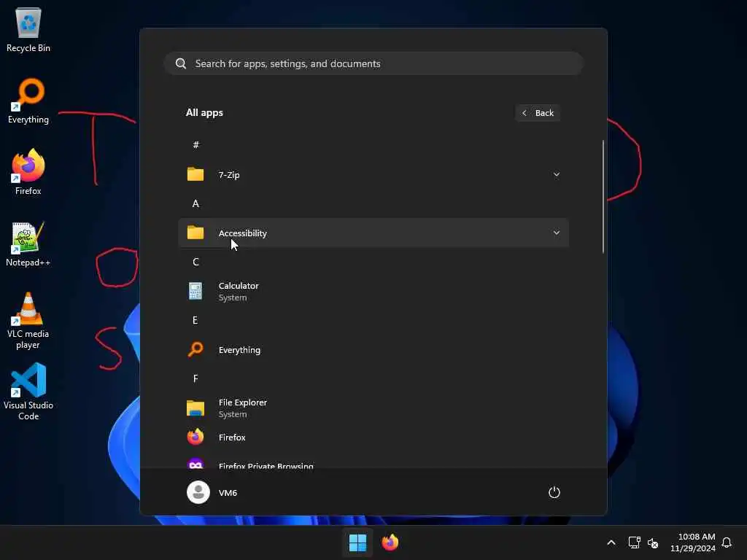Click the All apps heading

tap(204, 113)
